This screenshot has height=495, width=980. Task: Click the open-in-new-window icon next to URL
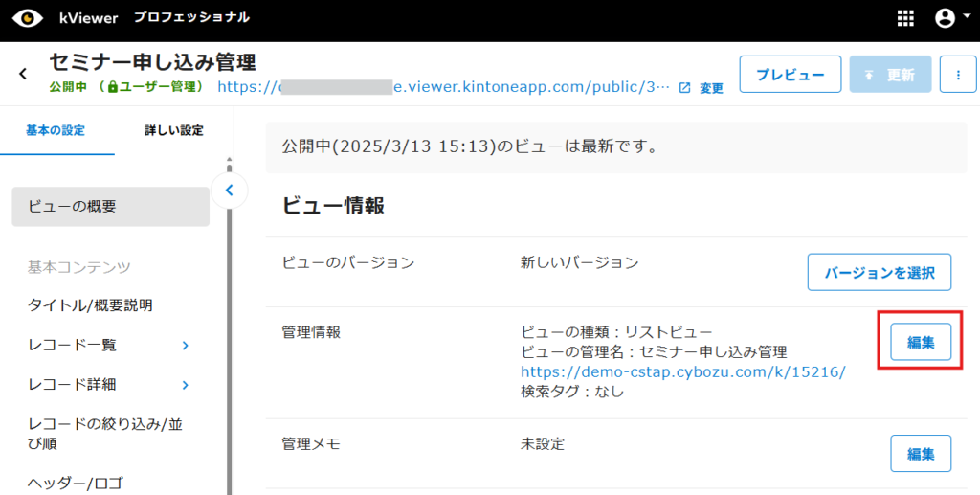coord(684,87)
